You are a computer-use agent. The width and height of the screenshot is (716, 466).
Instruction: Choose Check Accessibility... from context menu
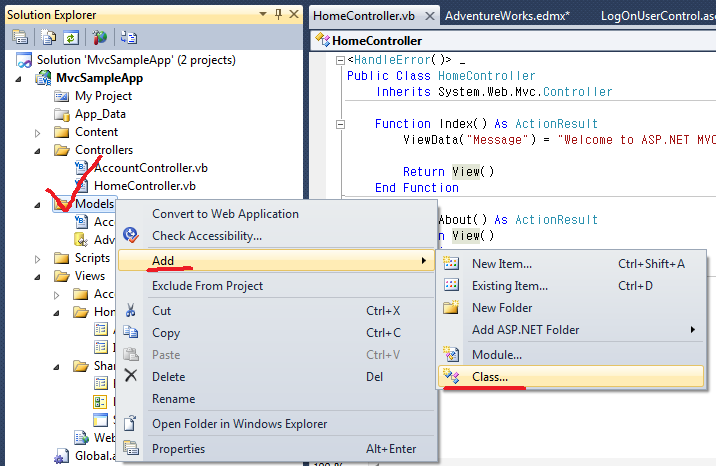coord(276,236)
